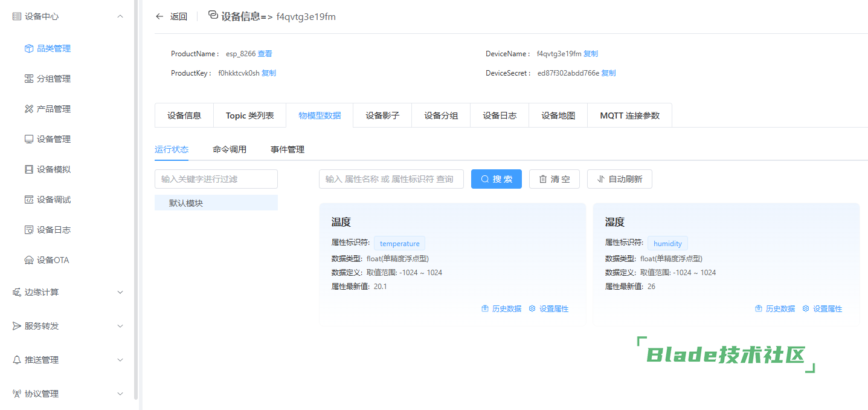This screenshot has width=868, height=410.
Task: Expand the 协议管理 menu section
Action: click(x=120, y=394)
